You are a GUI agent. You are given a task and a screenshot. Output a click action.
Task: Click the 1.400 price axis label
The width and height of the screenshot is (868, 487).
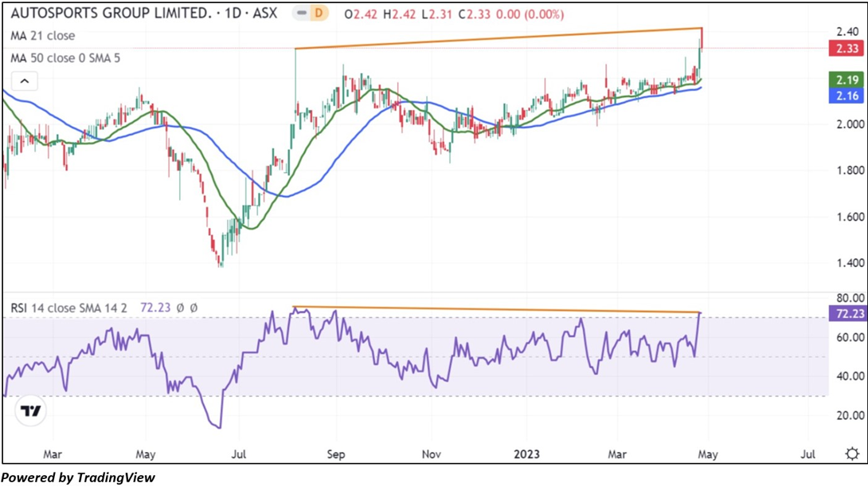850,262
